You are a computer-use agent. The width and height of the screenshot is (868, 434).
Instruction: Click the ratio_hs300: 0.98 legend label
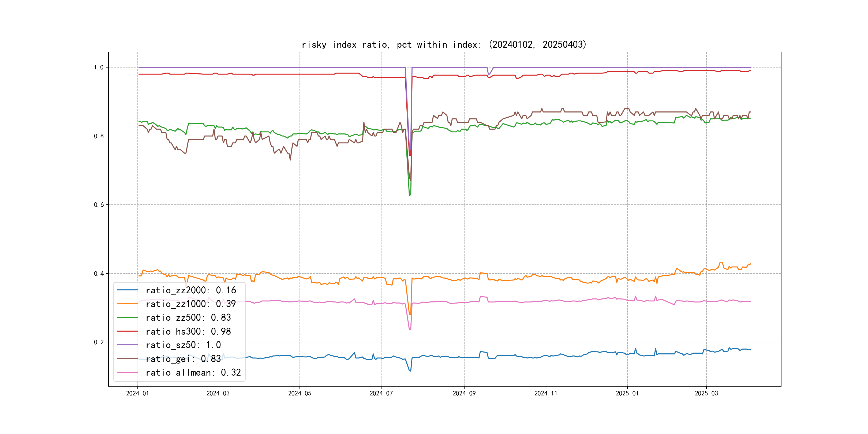click(x=188, y=331)
